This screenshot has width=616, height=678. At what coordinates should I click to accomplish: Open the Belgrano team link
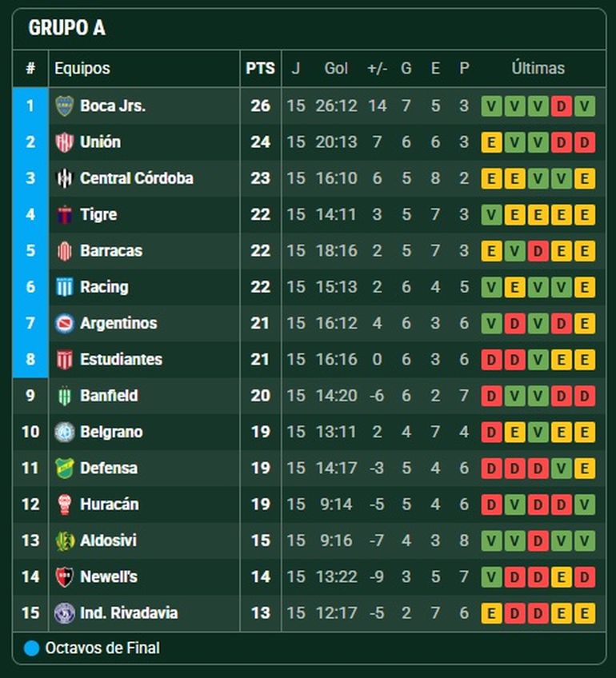[x=111, y=432]
